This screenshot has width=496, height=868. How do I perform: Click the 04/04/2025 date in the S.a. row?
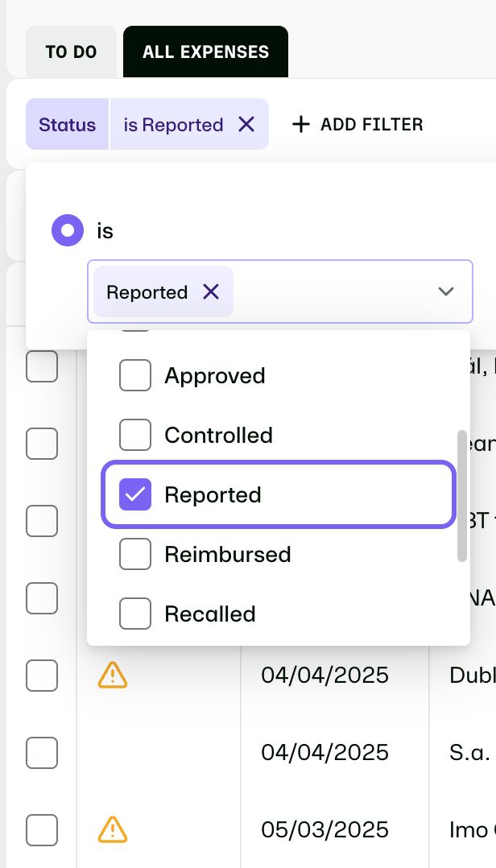(x=324, y=753)
